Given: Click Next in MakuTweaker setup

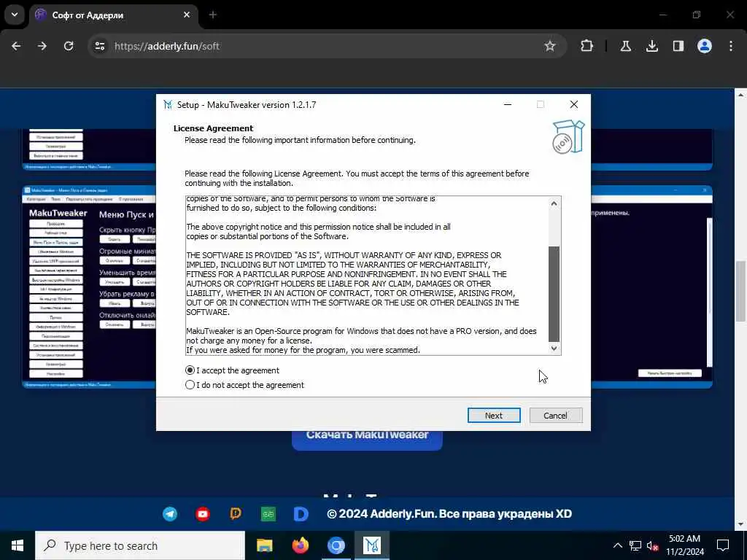Looking at the screenshot, I should click(494, 415).
